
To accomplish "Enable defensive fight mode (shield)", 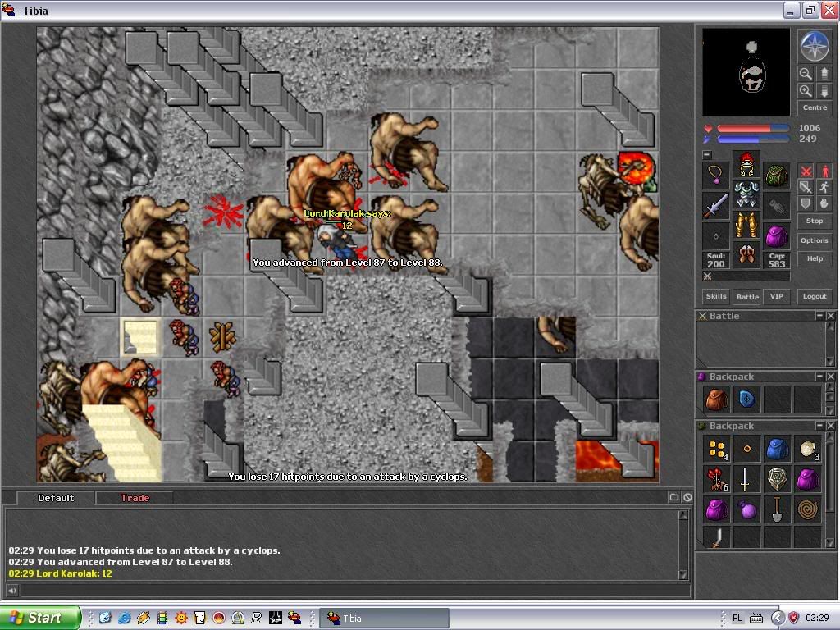I will (x=806, y=203).
